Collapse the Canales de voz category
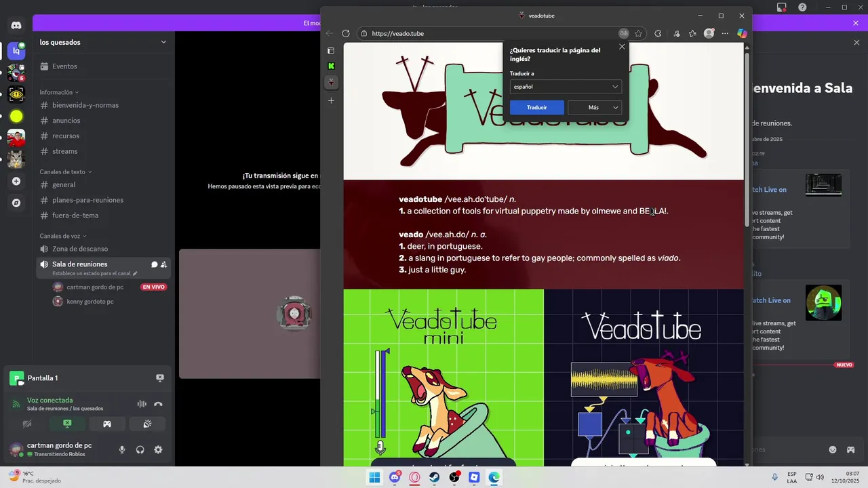This screenshot has height=488, width=868. 63,237
